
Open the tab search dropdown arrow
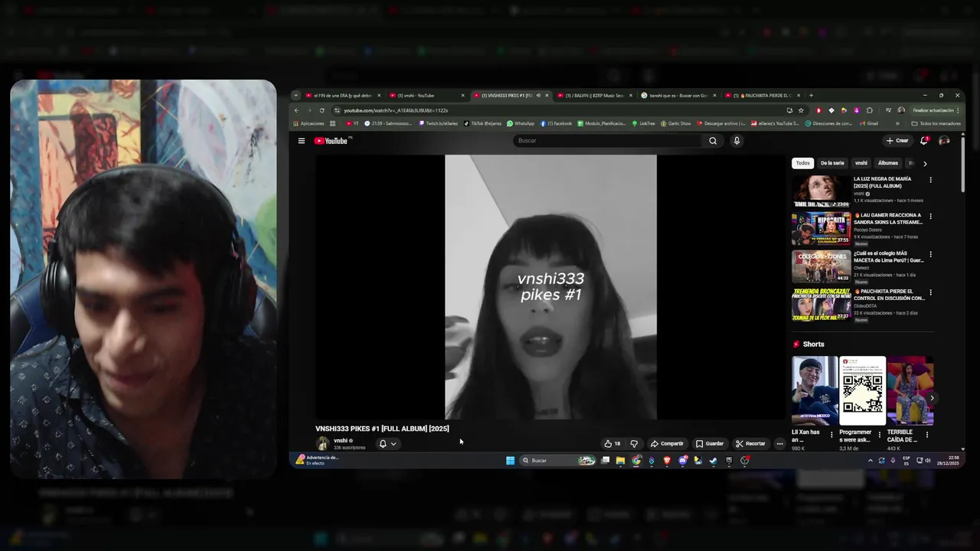[x=296, y=96]
